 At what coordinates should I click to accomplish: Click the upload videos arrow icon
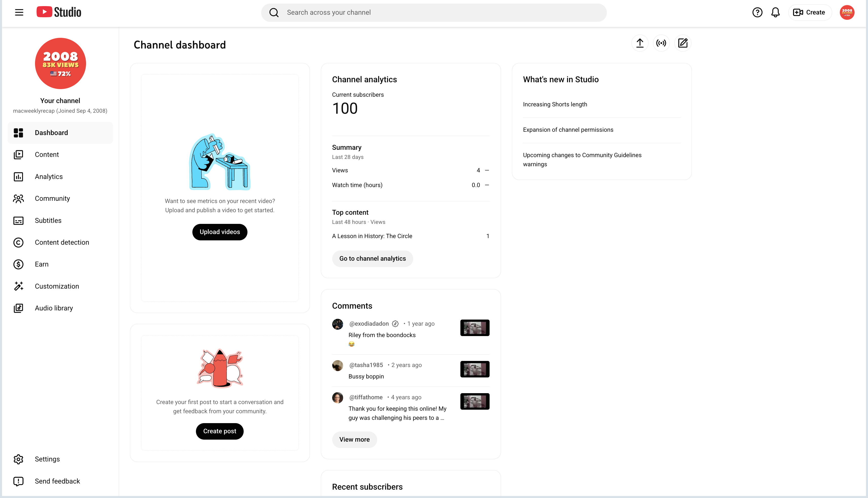(640, 43)
